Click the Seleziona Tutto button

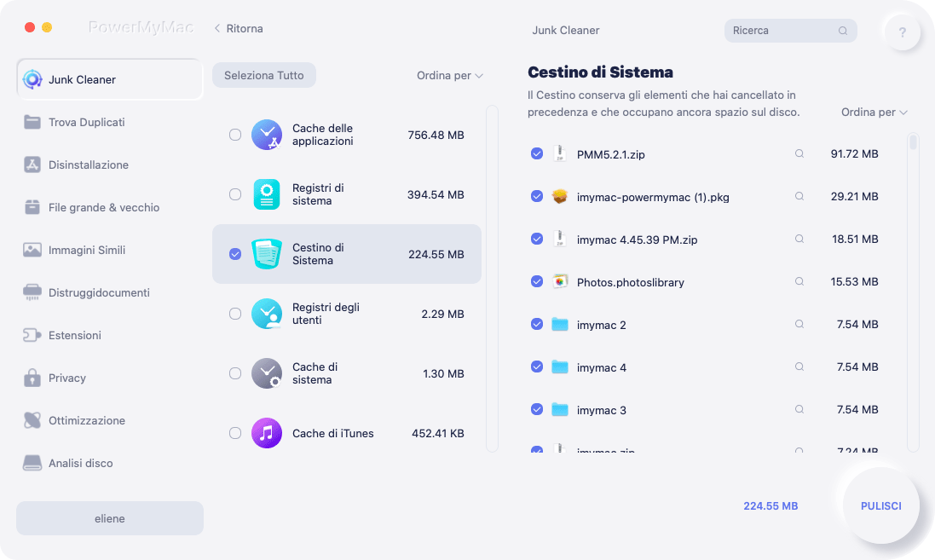(x=264, y=76)
